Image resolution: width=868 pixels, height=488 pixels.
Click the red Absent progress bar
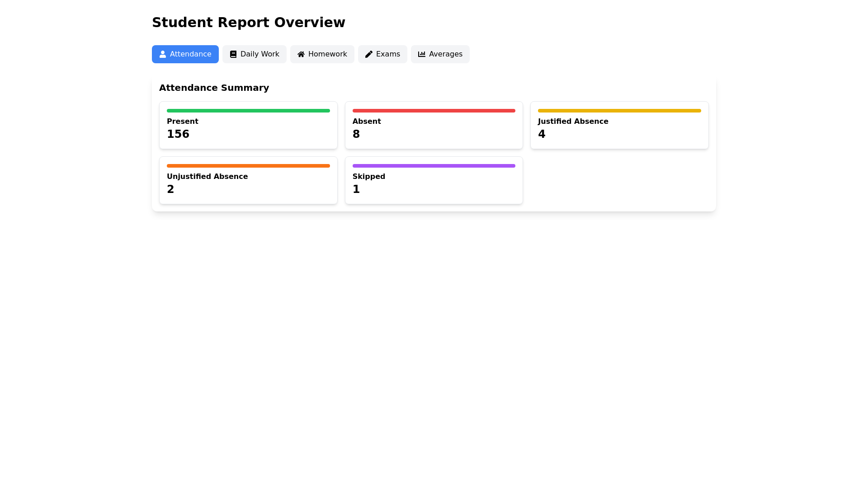[434, 111]
